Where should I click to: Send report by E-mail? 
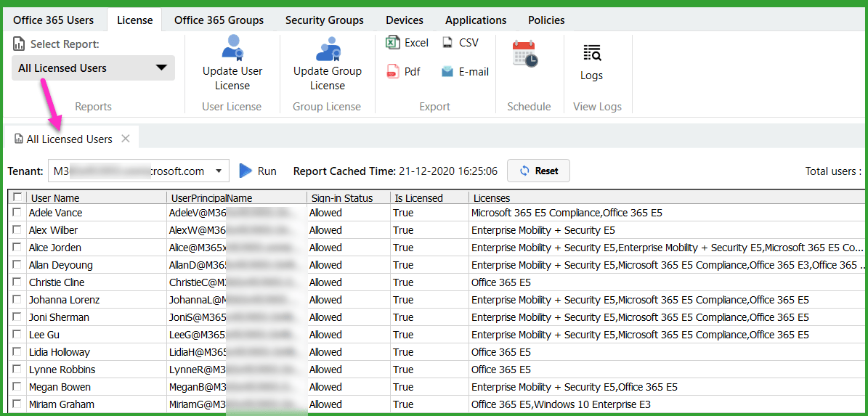click(x=465, y=71)
